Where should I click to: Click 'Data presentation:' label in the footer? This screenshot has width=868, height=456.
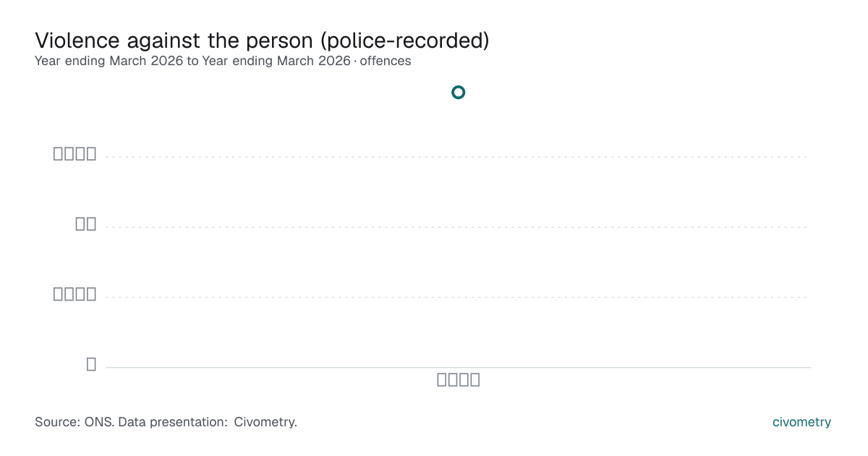pos(173,422)
